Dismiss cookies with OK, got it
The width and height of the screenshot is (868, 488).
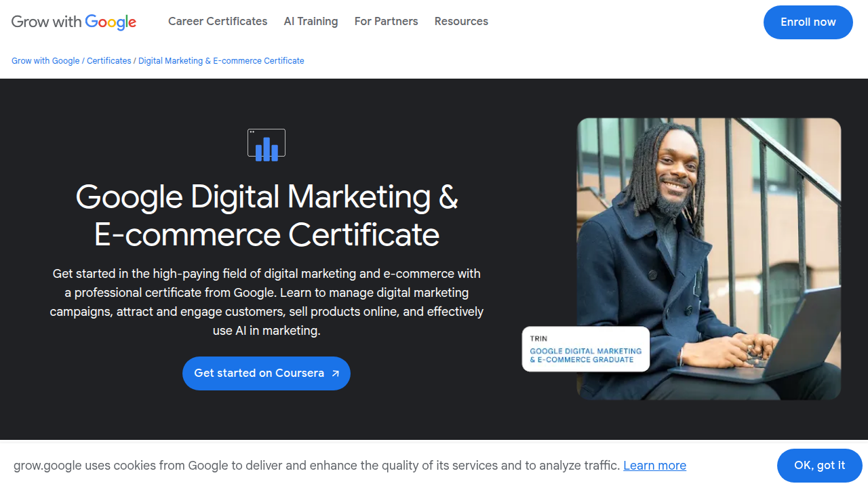click(820, 466)
